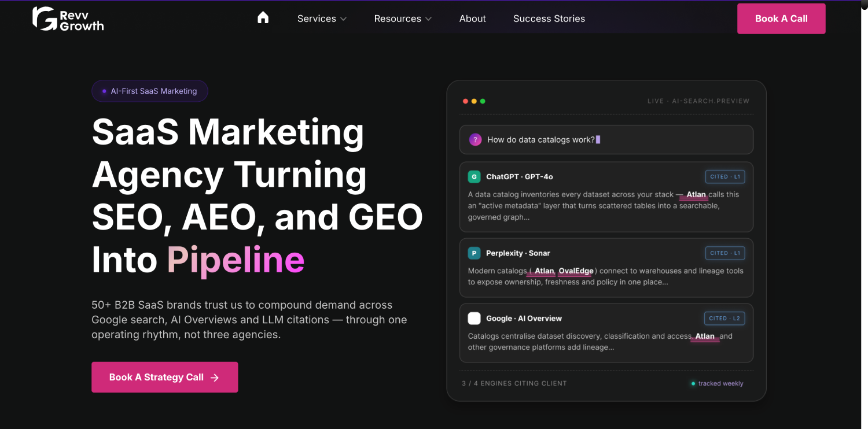Click the 'LIVE · AI-SEARCH.PREVIEW' label
The height and width of the screenshot is (429, 868).
tap(698, 101)
